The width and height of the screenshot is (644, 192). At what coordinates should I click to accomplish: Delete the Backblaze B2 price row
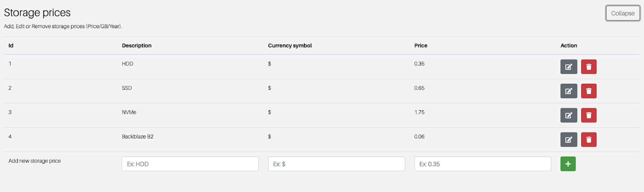[589, 140]
